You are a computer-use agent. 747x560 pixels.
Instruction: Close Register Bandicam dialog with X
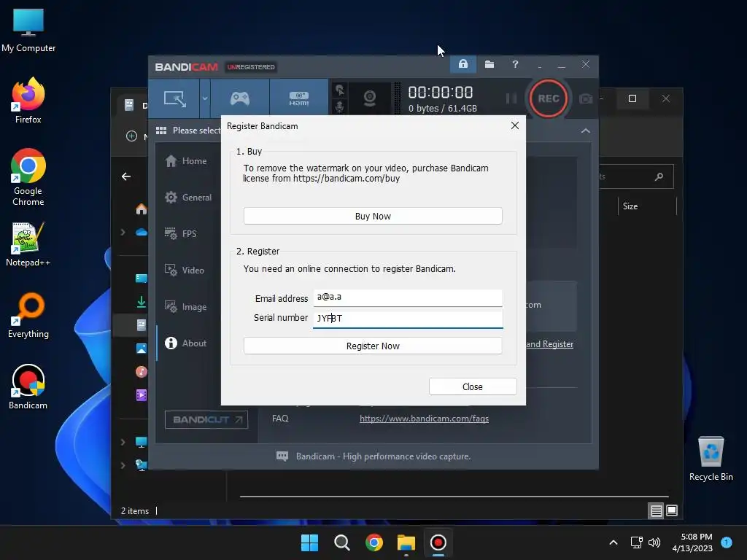point(515,125)
